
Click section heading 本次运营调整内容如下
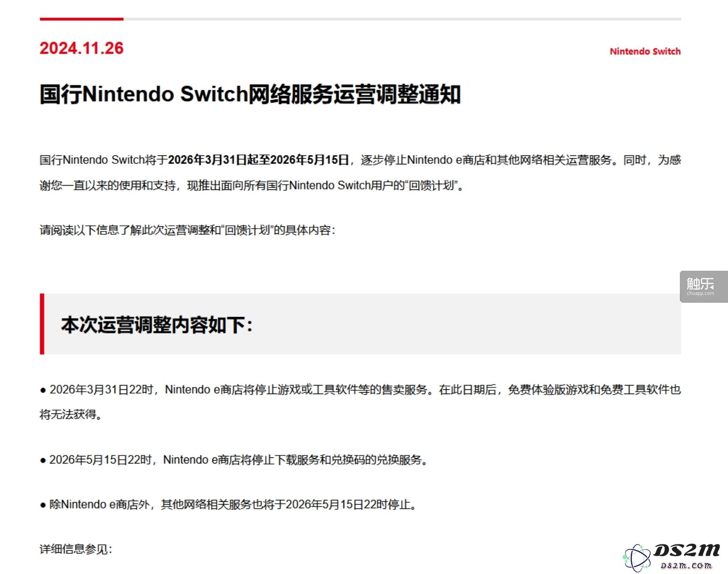tap(157, 325)
